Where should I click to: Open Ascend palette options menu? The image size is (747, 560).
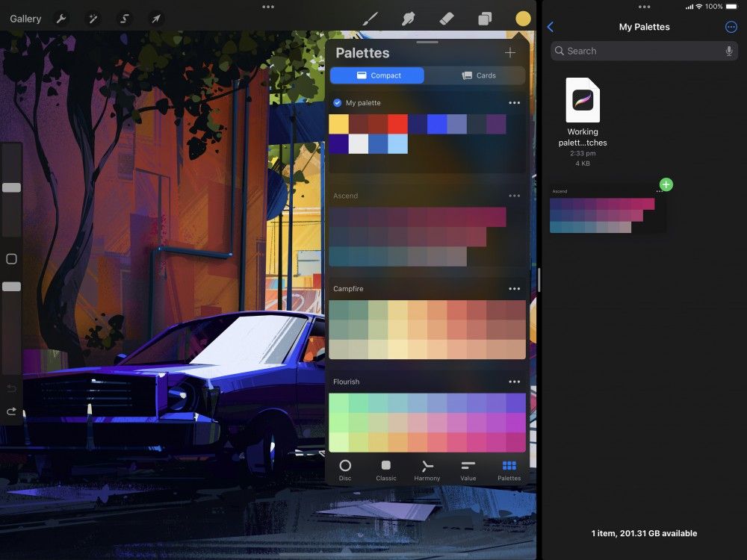point(514,196)
